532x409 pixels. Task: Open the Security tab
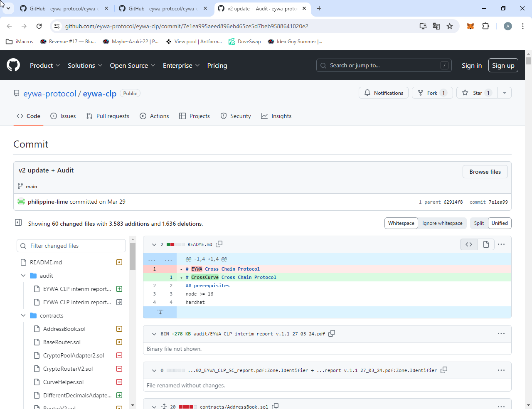coord(236,116)
